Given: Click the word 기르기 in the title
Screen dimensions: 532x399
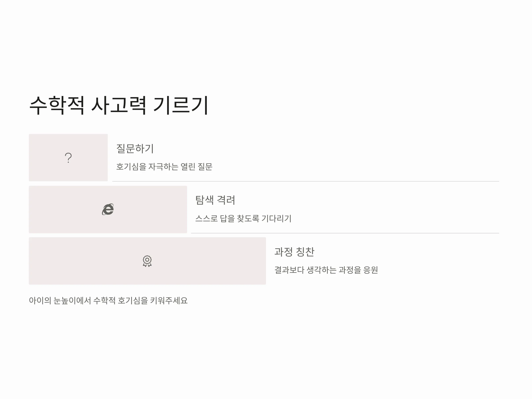Looking at the screenshot, I should tap(181, 105).
